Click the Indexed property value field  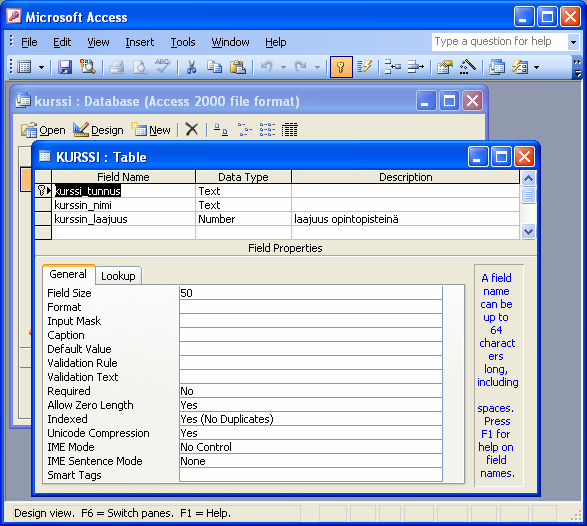pyautogui.click(x=311, y=419)
